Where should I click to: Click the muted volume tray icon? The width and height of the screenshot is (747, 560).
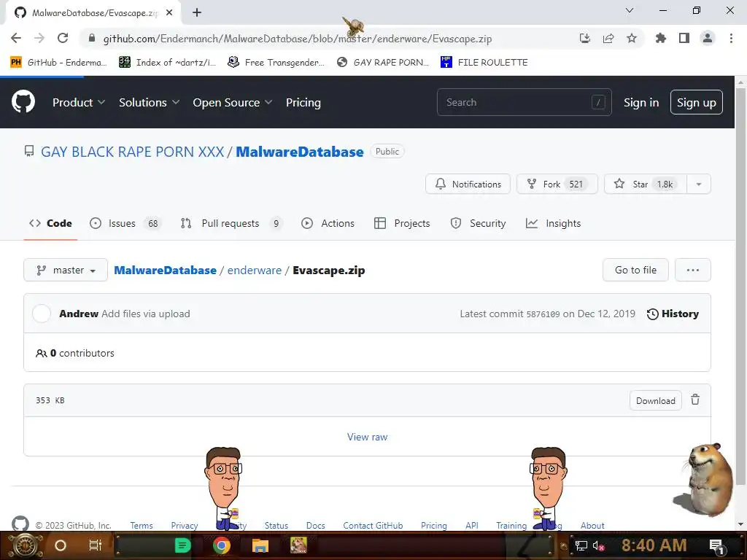pos(598,545)
